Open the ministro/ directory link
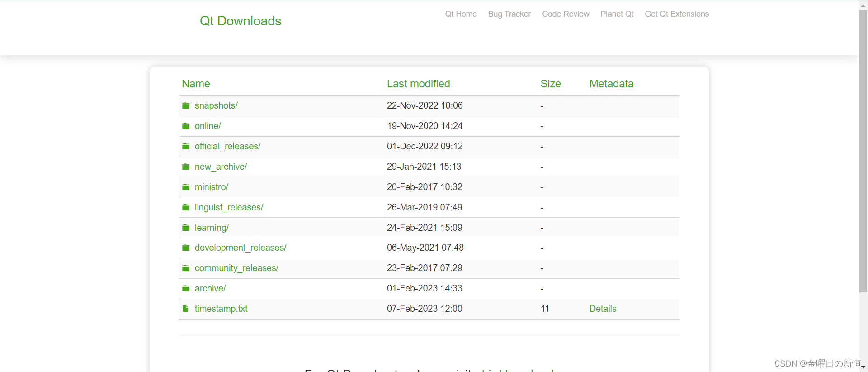 [212, 187]
